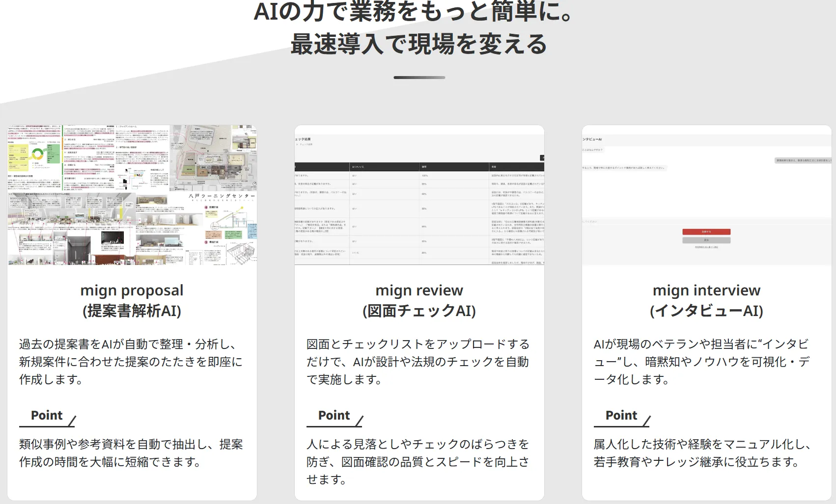Select はい in the second checklist row
Viewport: 836px width, 504px height.
click(354, 184)
